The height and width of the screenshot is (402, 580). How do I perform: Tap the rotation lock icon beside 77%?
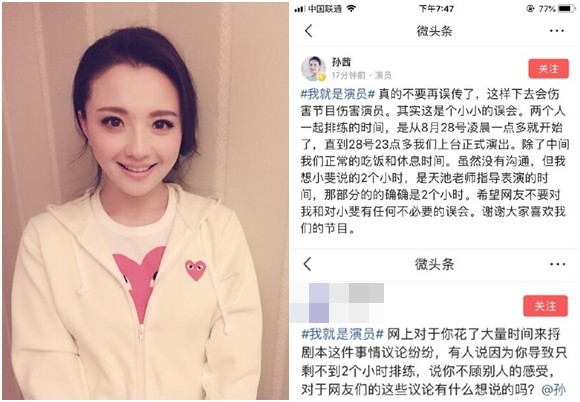pyautogui.click(x=530, y=9)
